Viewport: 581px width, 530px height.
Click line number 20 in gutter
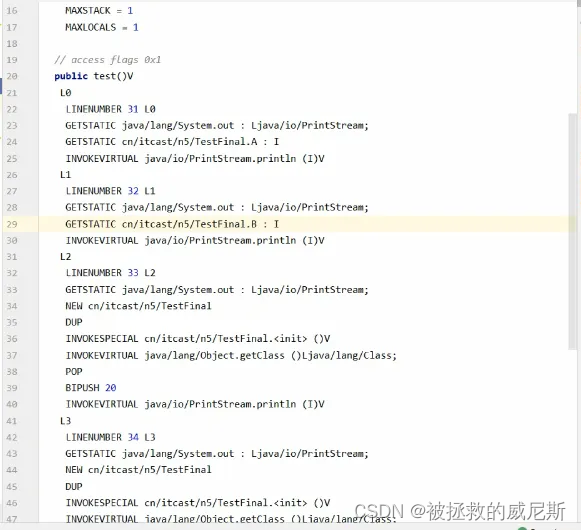[x=12, y=76]
